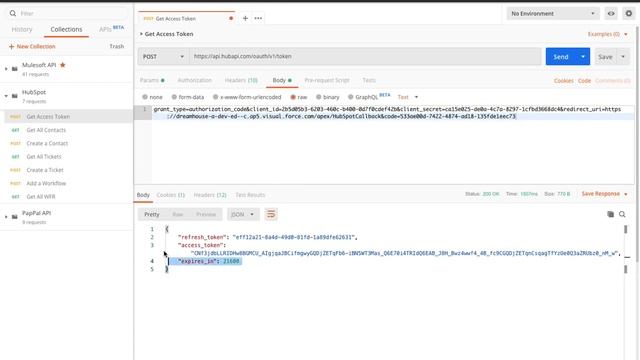Open the Add a Workflow request

click(x=46, y=183)
